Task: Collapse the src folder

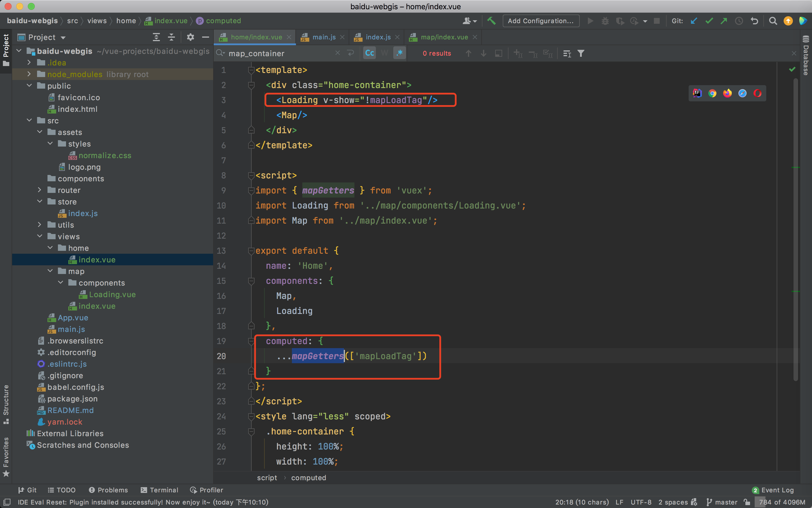Action: pyautogui.click(x=29, y=120)
